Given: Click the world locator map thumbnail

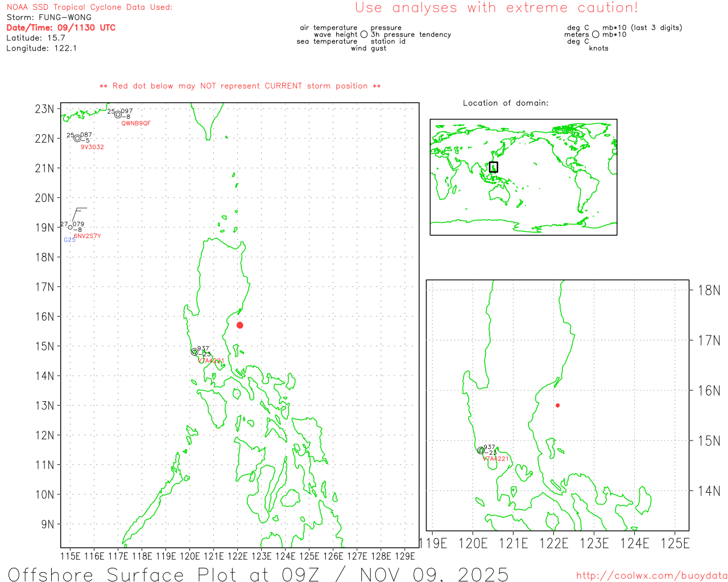Looking at the screenshot, I should point(523,177).
